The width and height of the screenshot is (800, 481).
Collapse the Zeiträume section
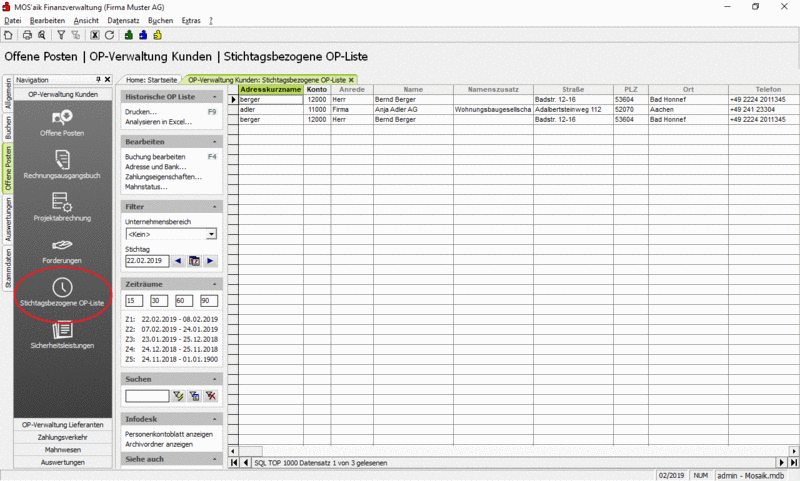(215, 284)
